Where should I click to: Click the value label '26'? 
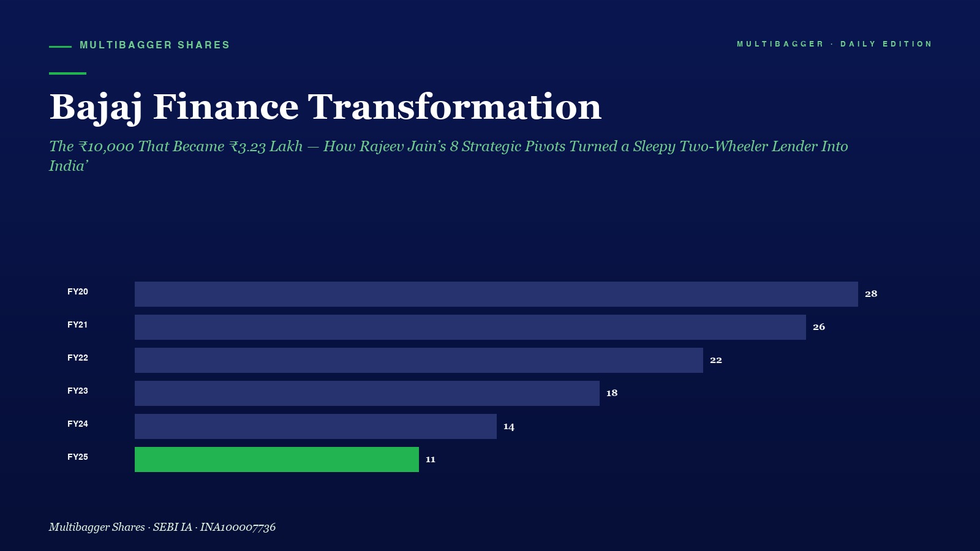point(819,327)
